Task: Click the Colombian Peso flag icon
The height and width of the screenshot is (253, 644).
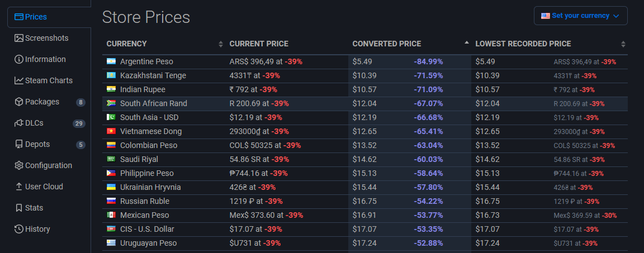Action: (111, 146)
